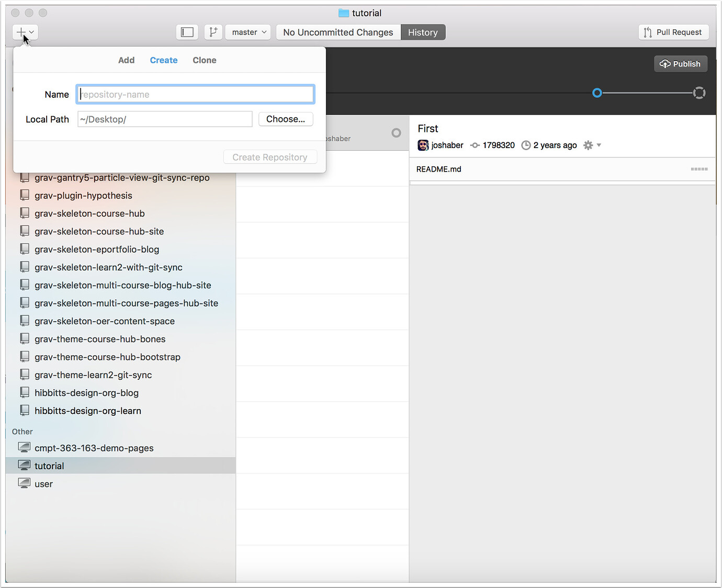
Task: Click the Create Repository button
Action: [270, 156]
